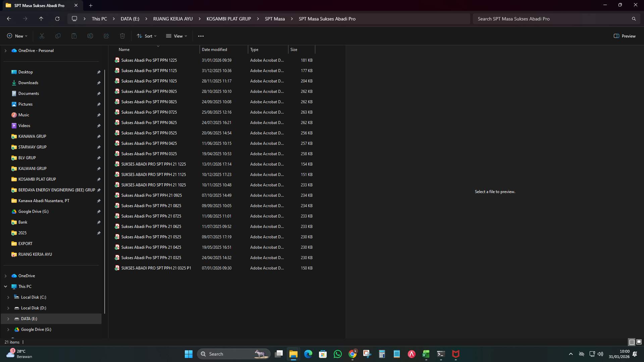
Task: Delete the selected item using the trash icon
Action: tap(122, 36)
